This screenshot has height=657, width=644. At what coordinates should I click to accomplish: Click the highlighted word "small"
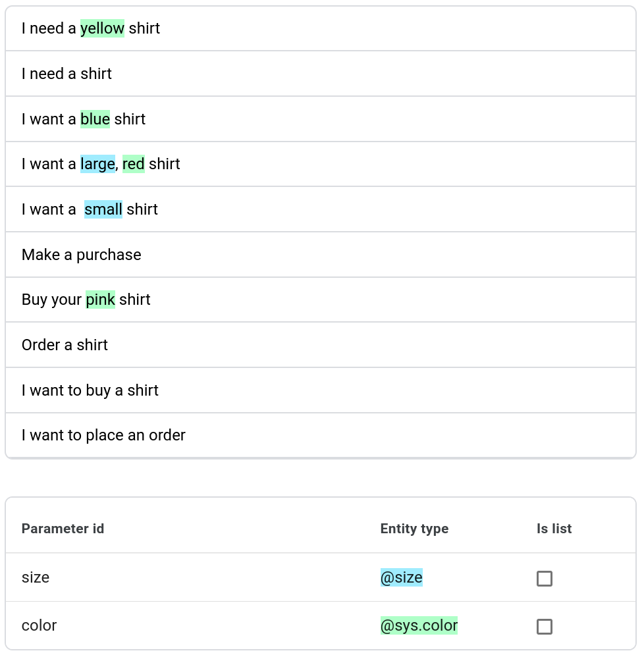(103, 209)
